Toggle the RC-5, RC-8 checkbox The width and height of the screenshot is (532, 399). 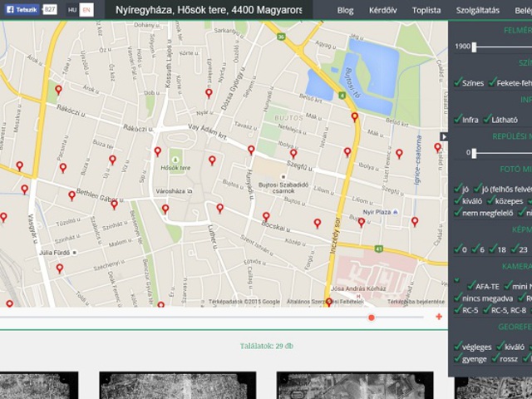point(487,309)
